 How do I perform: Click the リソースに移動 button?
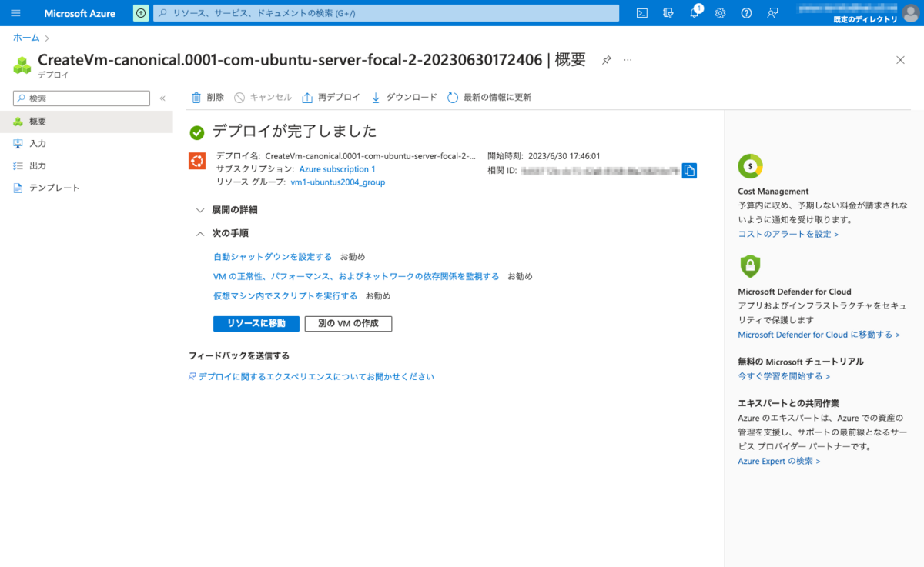[x=256, y=323]
